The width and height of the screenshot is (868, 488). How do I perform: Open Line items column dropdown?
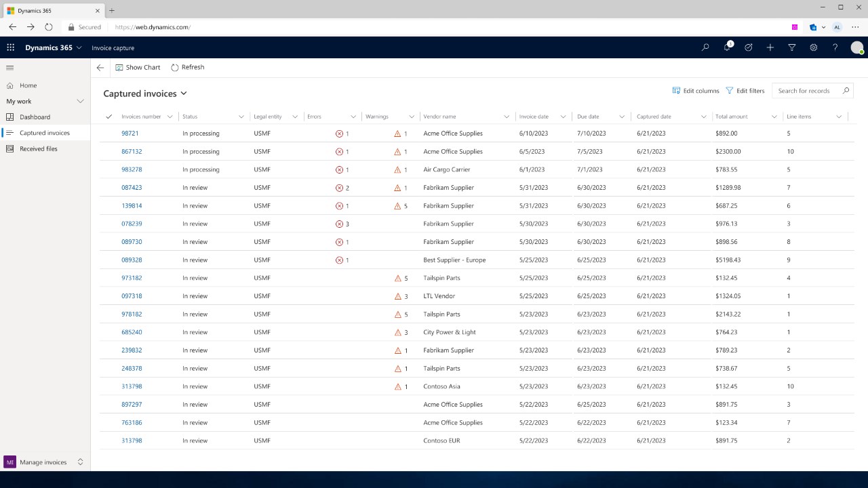coord(839,117)
